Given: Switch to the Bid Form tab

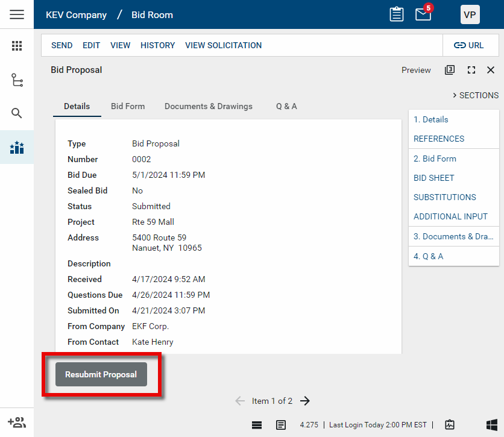Looking at the screenshot, I should 128,106.
